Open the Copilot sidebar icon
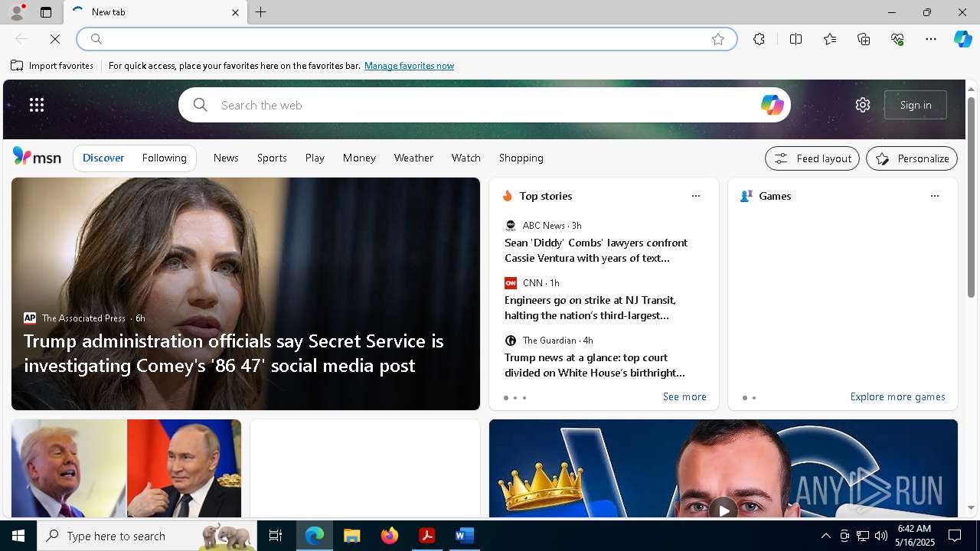The image size is (980, 551). click(962, 39)
